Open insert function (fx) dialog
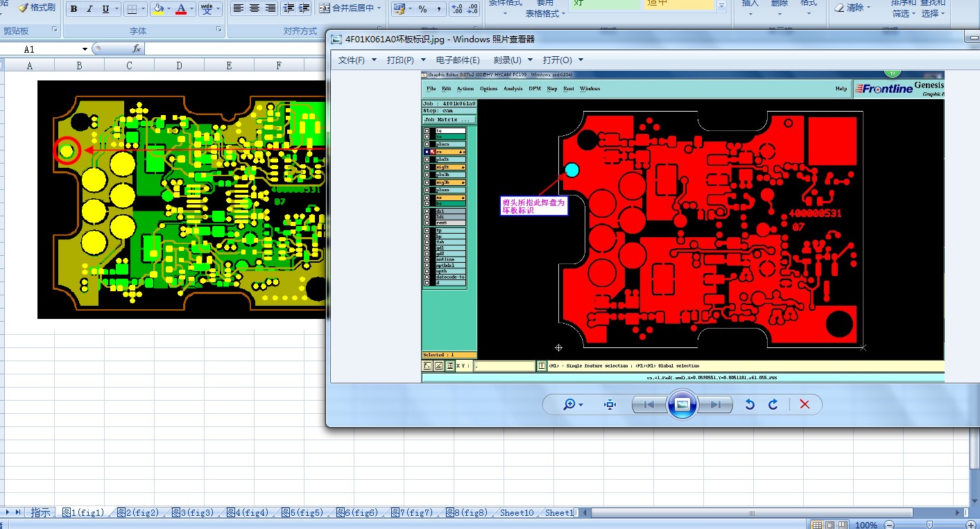This screenshot has height=529, width=980. point(137,49)
